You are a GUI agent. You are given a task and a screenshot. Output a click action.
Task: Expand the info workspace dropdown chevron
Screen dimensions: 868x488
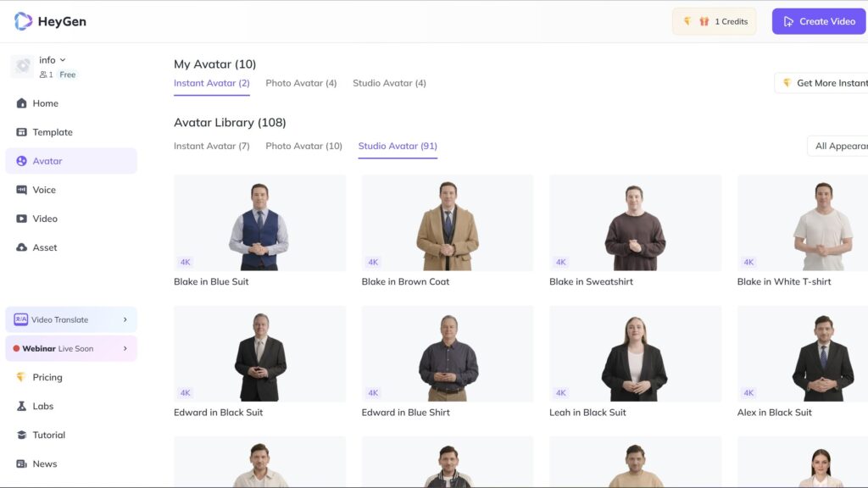pos(63,60)
